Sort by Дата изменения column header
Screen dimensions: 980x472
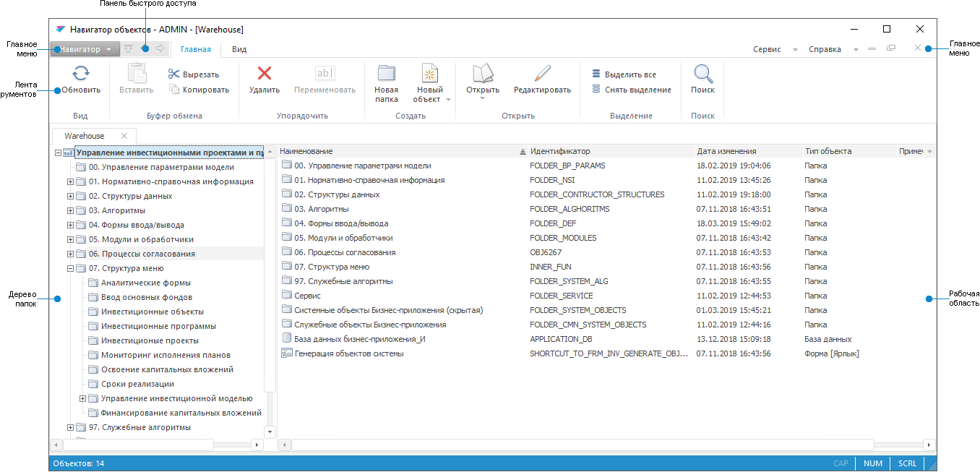pos(726,151)
